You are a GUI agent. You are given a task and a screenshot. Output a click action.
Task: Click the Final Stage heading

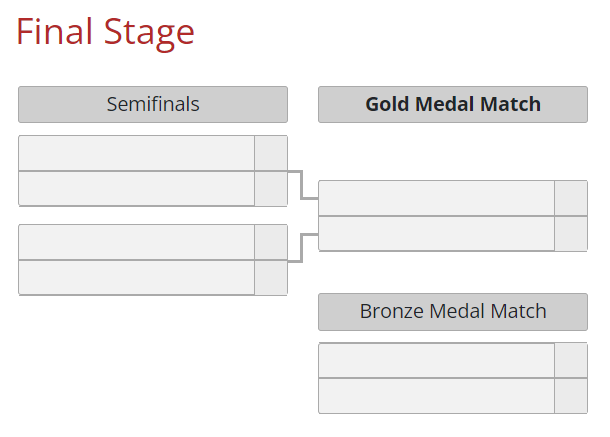(105, 33)
